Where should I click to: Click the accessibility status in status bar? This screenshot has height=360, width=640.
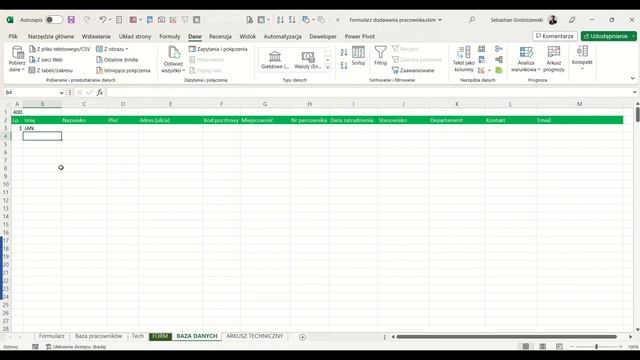tap(76, 347)
